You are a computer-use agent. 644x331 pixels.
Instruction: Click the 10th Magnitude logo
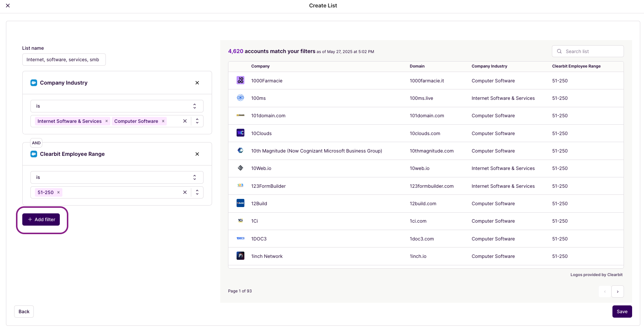tap(241, 150)
